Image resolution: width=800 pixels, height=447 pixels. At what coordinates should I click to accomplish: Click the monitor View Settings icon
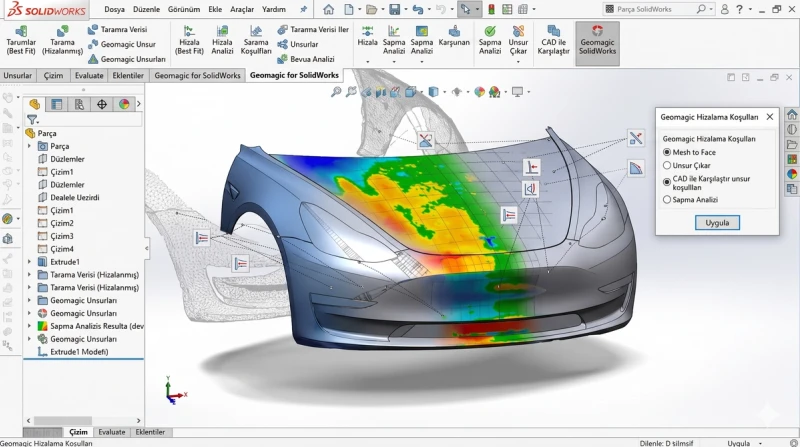coord(517,92)
